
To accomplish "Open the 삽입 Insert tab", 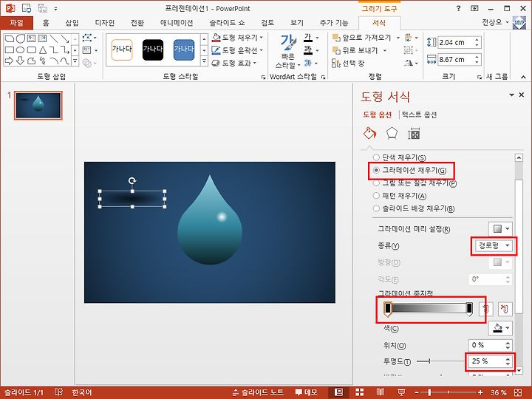I will [x=72, y=23].
